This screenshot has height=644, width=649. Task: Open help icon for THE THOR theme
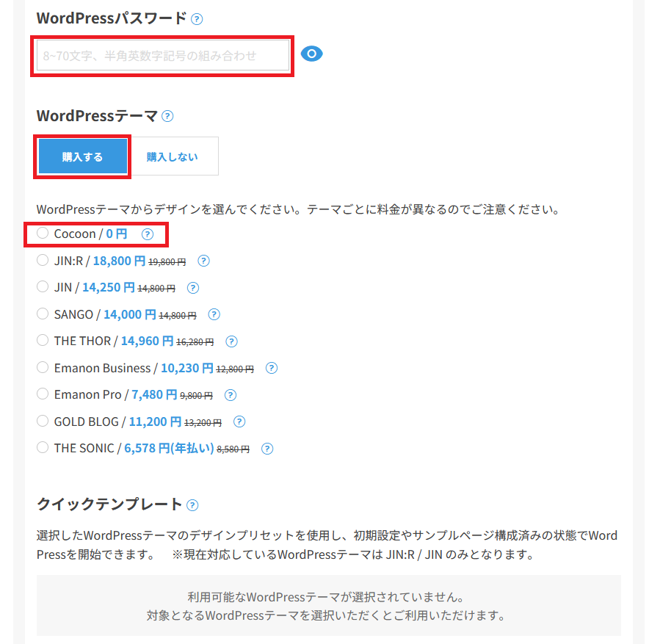[231, 342]
